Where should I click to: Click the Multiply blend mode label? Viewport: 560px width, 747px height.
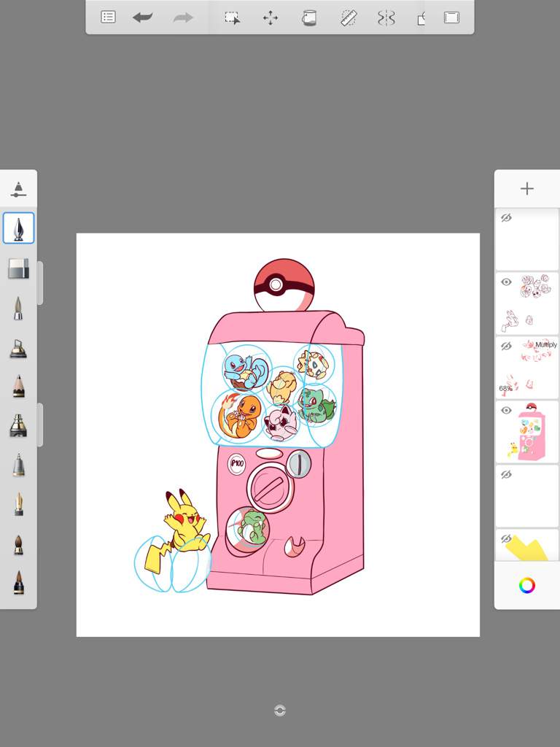point(546,344)
